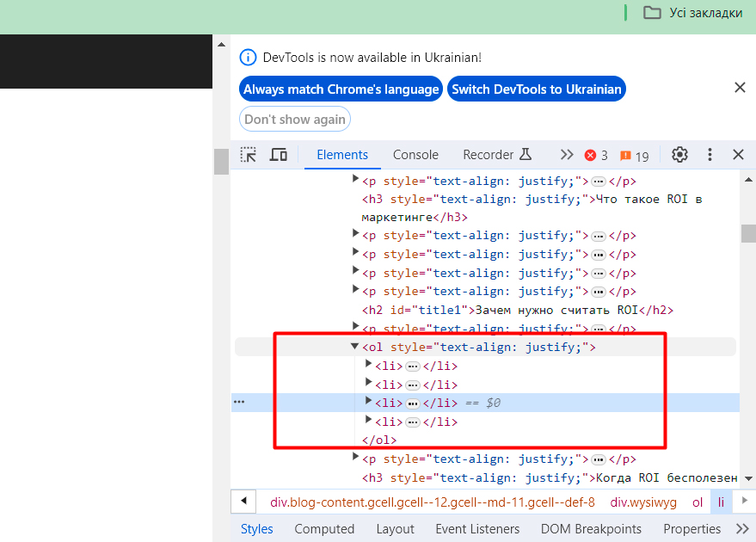Switch to the Elements tab
756x542 pixels.
(x=342, y=155)
